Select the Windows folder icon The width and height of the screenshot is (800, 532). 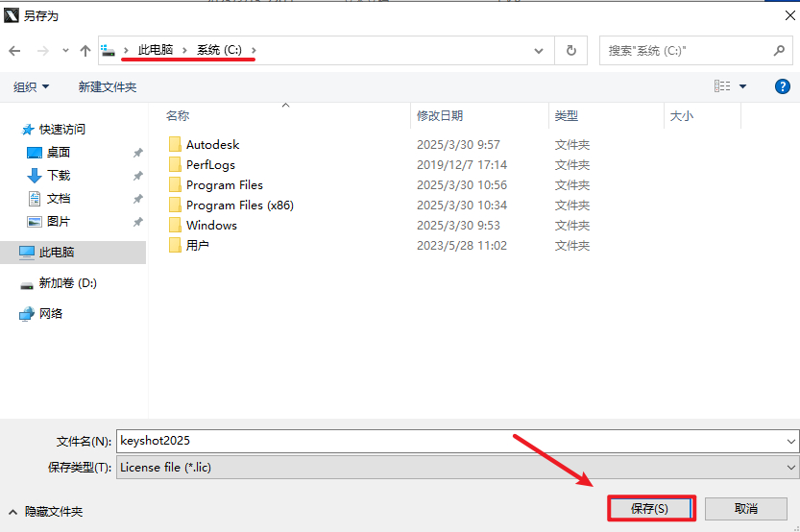pos(175,225)
